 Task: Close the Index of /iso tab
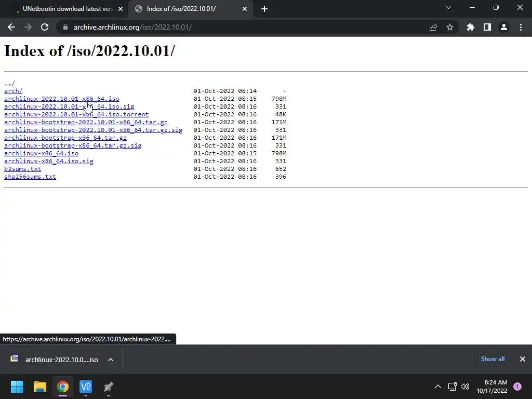point(245,9)
